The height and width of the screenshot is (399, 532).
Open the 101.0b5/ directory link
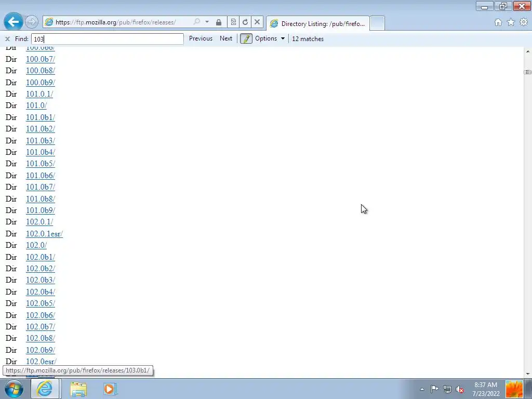click(x=41, y=164)
